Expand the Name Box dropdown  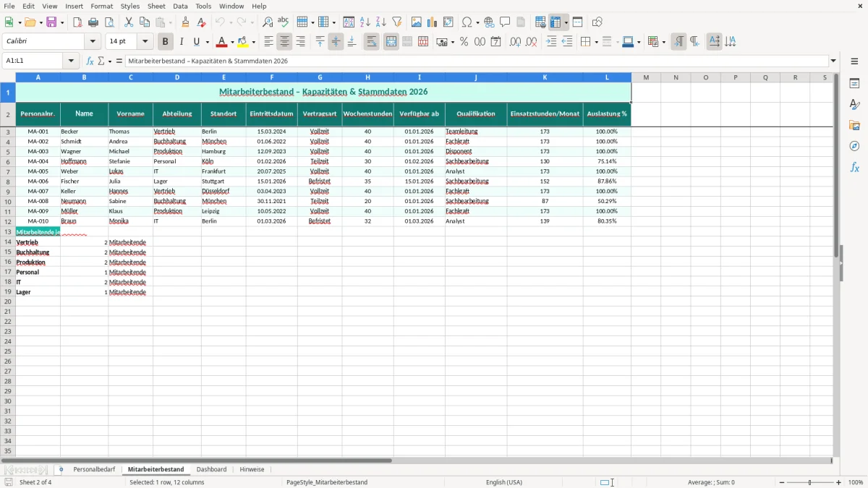pos(71,61)
